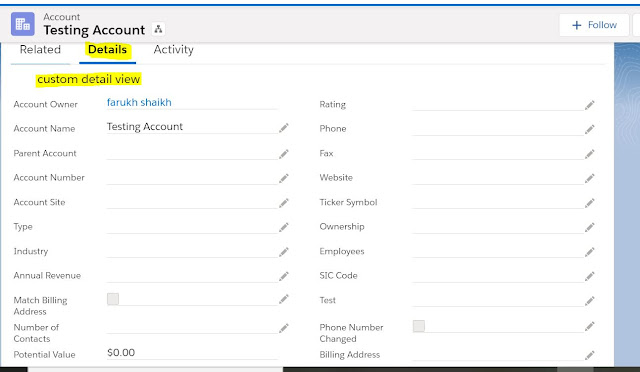Open farukh shaikh owner link

point(139,102)
